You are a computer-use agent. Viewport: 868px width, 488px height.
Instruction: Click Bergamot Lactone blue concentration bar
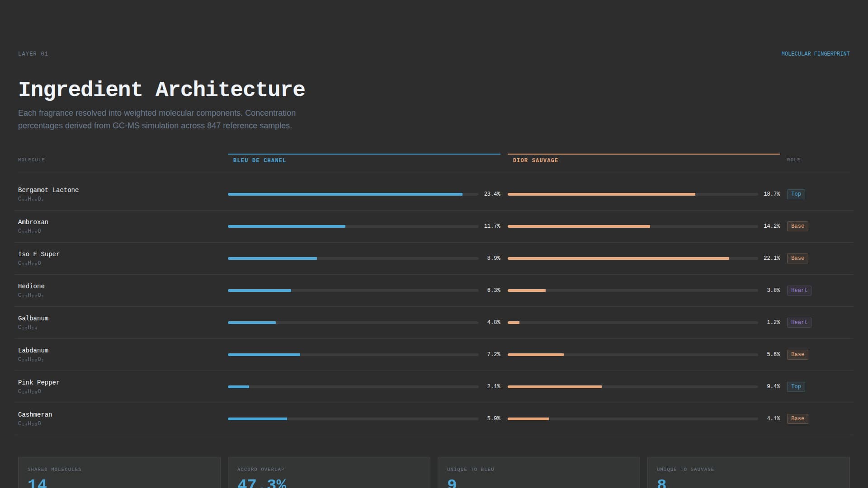[345, 194]
